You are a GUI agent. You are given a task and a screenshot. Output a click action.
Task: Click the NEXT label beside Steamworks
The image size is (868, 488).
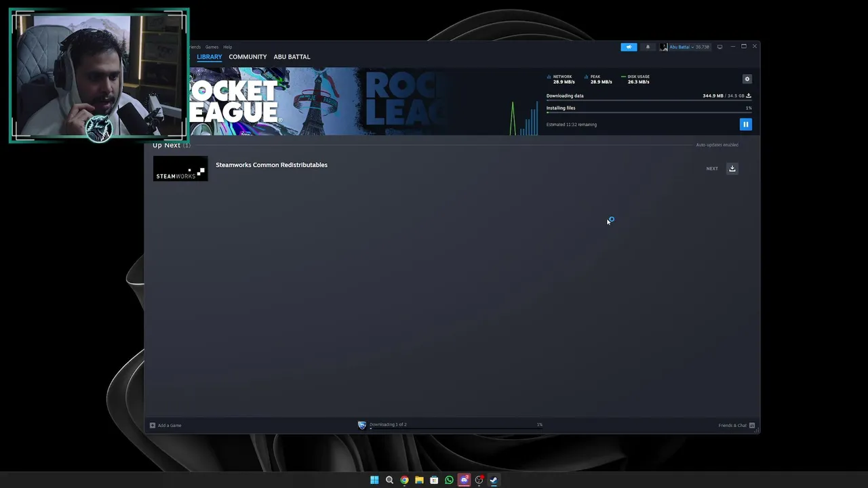[x=712, y=169]
